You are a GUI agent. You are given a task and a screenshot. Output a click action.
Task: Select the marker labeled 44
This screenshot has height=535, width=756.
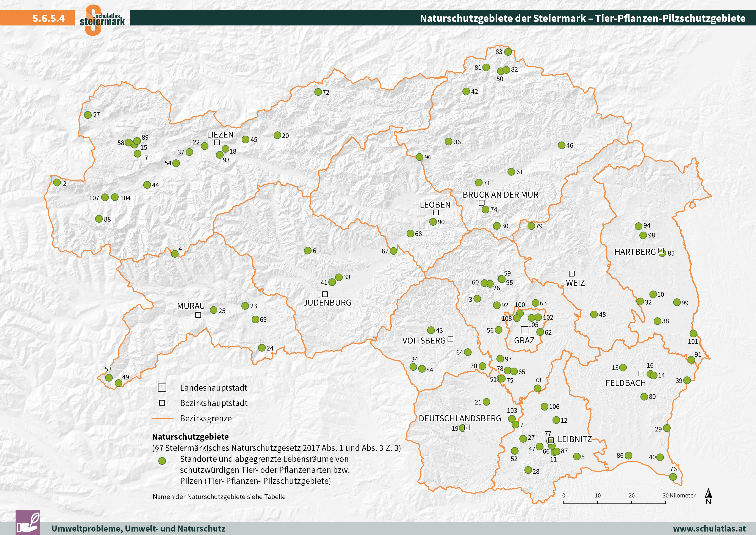click(x=147, y=185)
